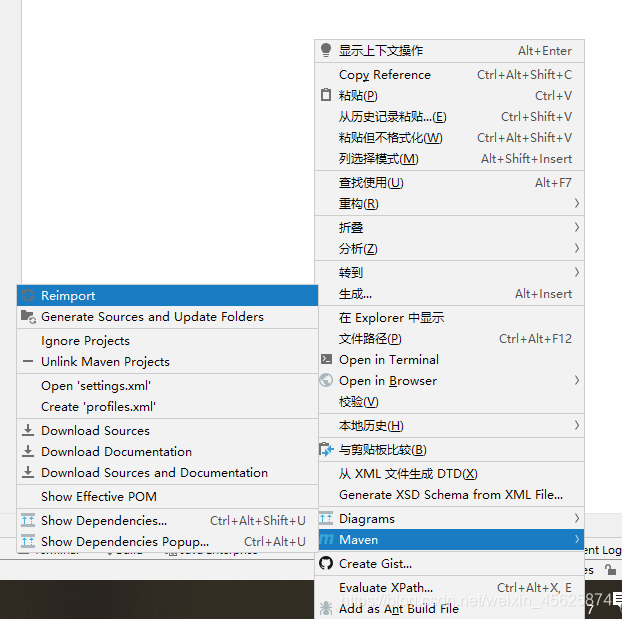Choose Download Sources entry
Screen dimensions: 622x619
point(167,431)
